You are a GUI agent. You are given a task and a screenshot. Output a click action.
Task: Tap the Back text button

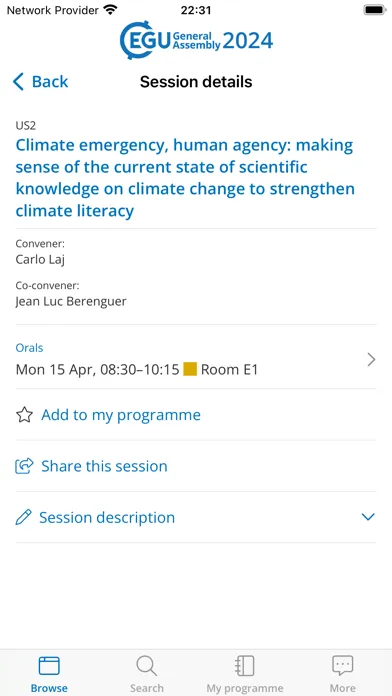(50, 82)
